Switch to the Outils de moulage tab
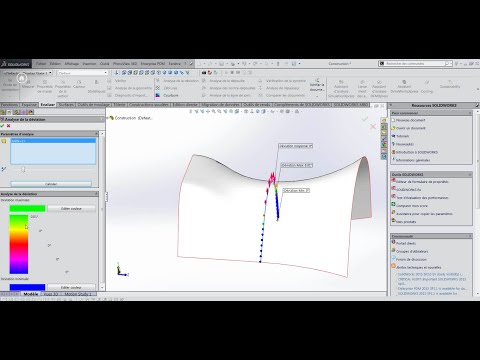The height and width of the screenshot is (360, 480). pos(94,105)
